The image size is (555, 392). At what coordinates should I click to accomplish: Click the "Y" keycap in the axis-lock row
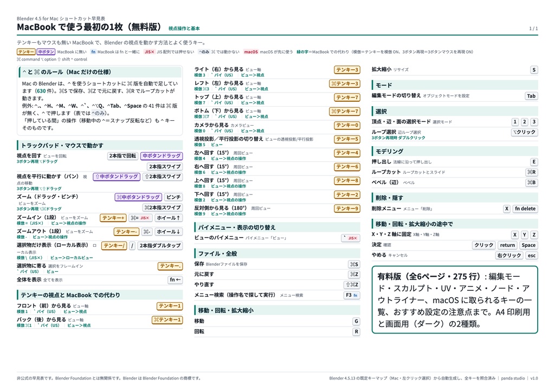[x=525, y=234]
